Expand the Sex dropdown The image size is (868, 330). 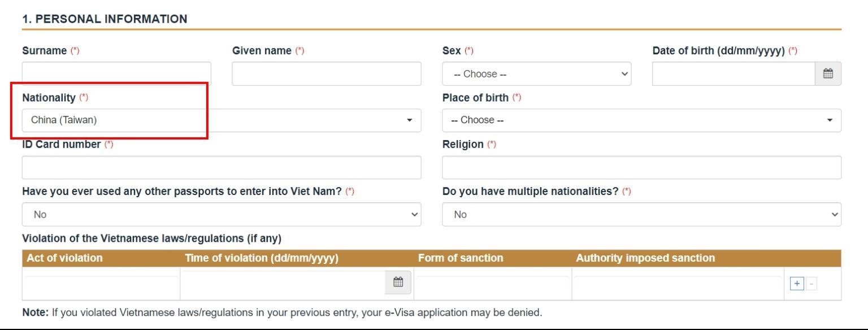(536, 74)
